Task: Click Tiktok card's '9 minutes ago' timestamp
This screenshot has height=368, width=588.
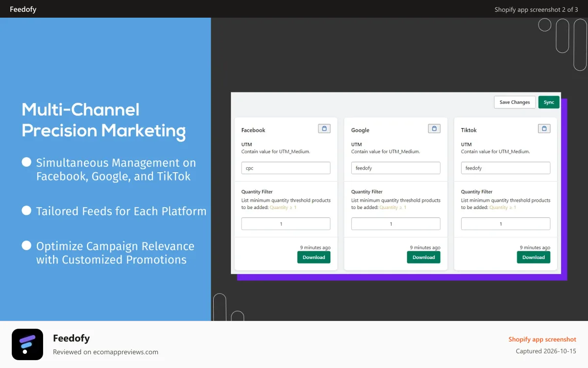Action: pyautogui.click(x=535, y=247)
